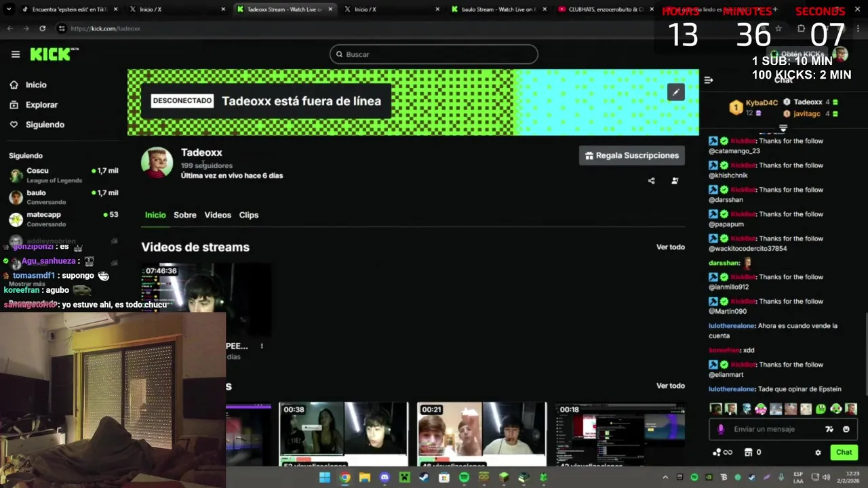Switch to the Sobre tab
Image resolution: width=868 pixels, height=488 pixels.
pos(185,215)
